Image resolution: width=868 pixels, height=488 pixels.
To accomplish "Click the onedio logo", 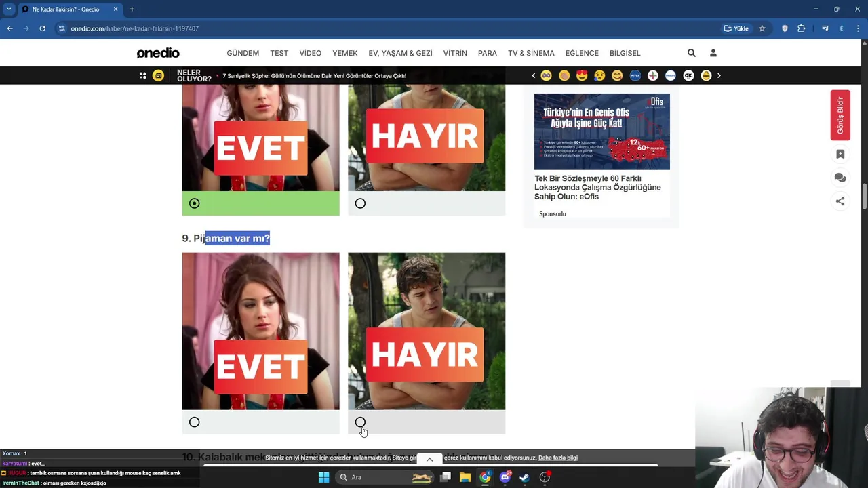I will (158, 53).
